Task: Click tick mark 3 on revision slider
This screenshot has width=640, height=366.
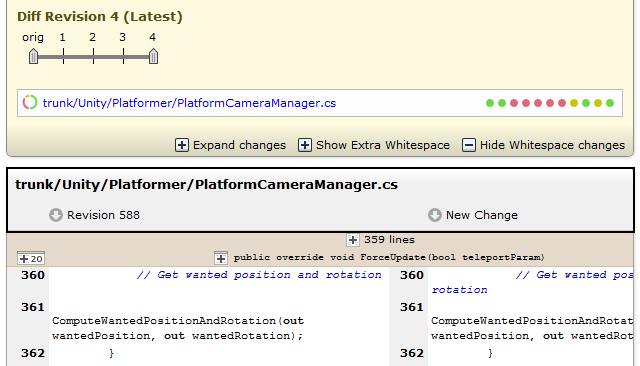Action: click(x=123, y=56)
